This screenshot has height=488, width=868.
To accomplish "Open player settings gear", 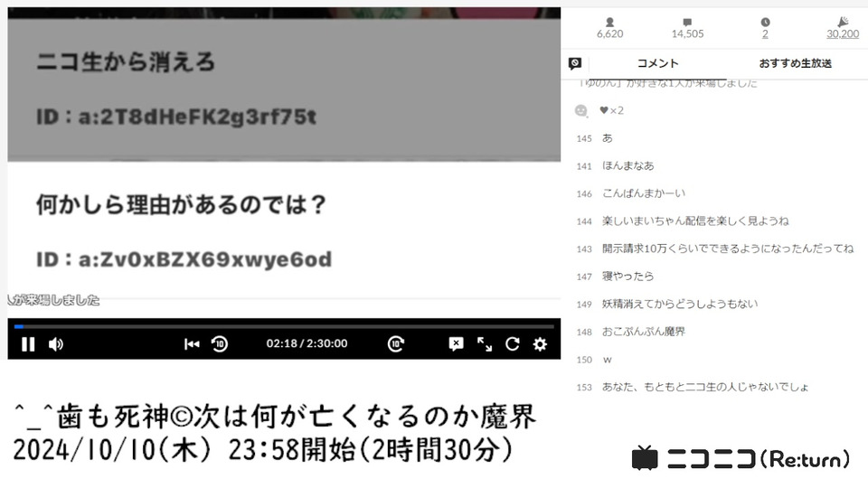I will point(541,344).
